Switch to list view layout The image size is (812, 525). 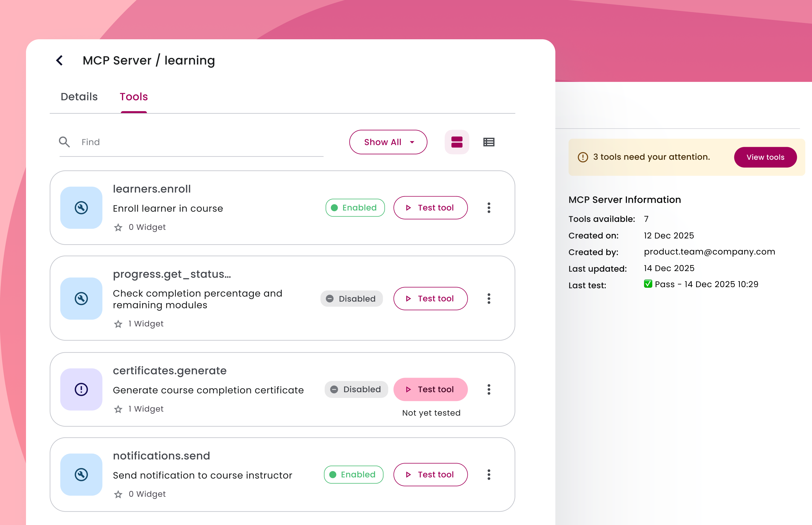pyautogui.click(x=488, y=142)
